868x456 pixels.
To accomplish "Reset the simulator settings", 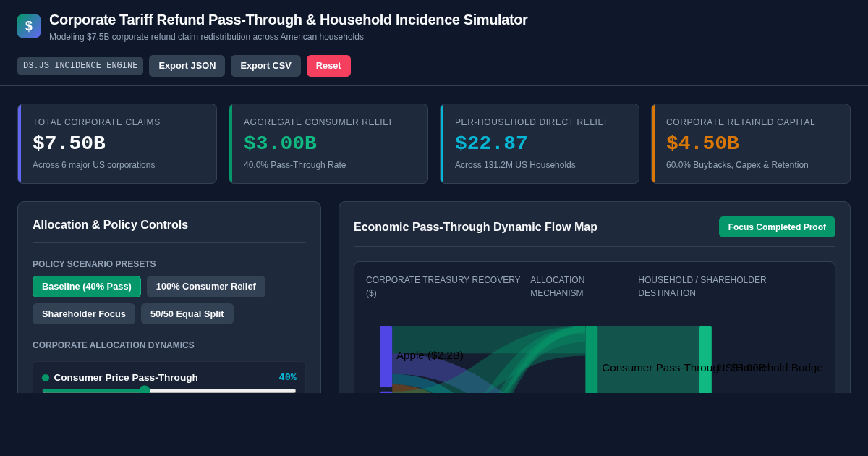I will 328,66.
